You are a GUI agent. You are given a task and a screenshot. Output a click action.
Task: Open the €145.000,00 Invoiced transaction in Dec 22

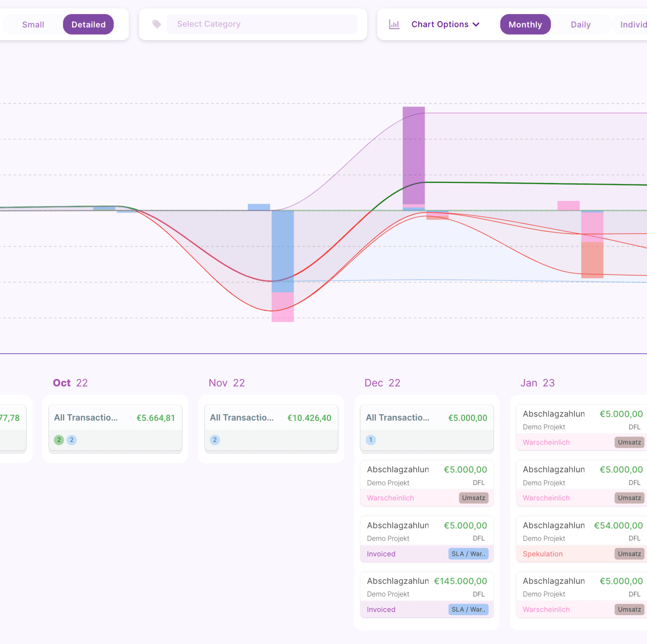tap(427, 594)
